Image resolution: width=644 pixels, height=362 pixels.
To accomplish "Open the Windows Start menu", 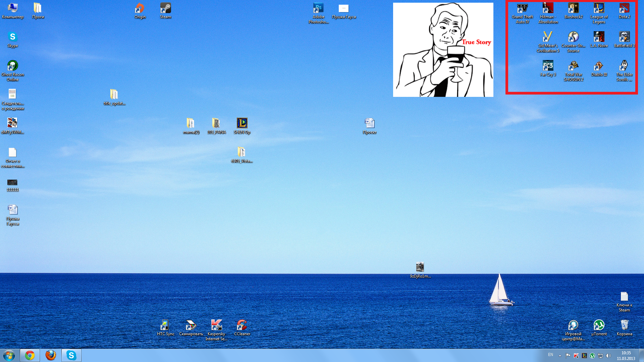I will tap(9, 355).
